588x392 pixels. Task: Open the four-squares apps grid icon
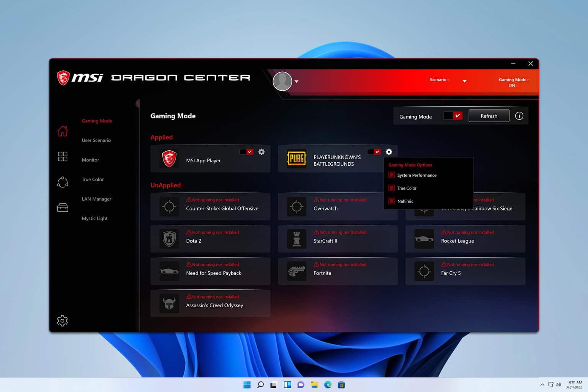tap(63, 156)
